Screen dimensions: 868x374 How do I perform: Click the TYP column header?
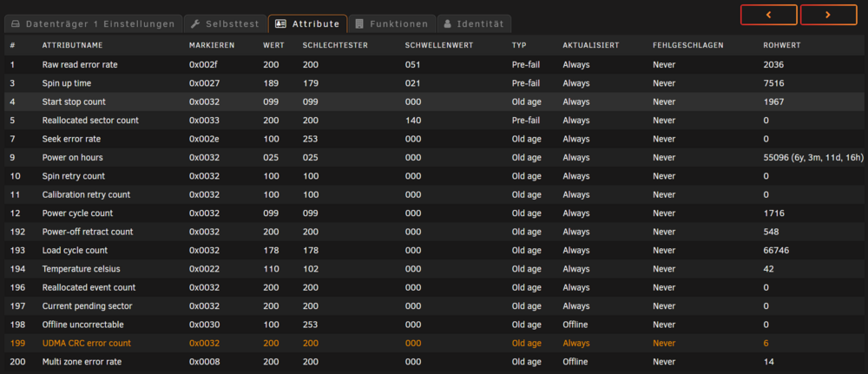519,45
